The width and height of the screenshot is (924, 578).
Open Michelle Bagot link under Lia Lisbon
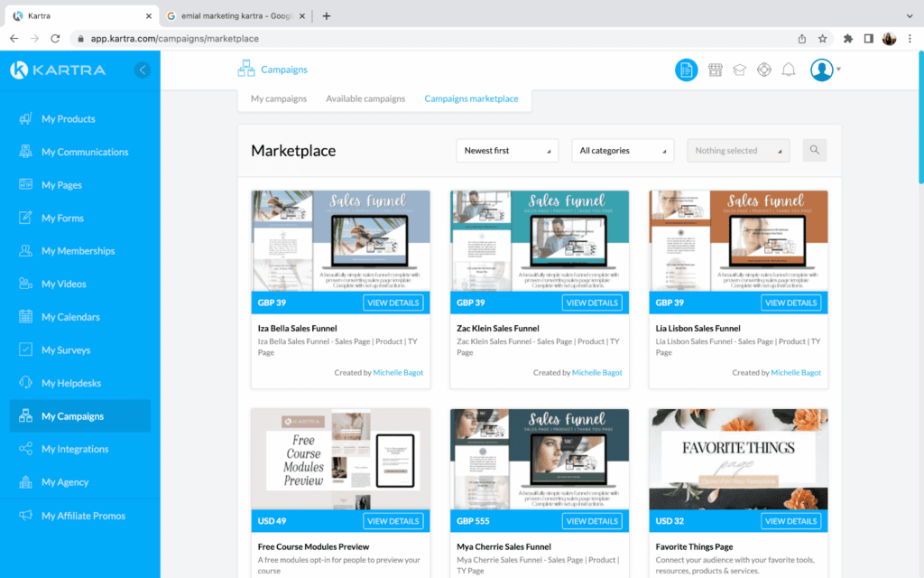(x=796, y=372)
